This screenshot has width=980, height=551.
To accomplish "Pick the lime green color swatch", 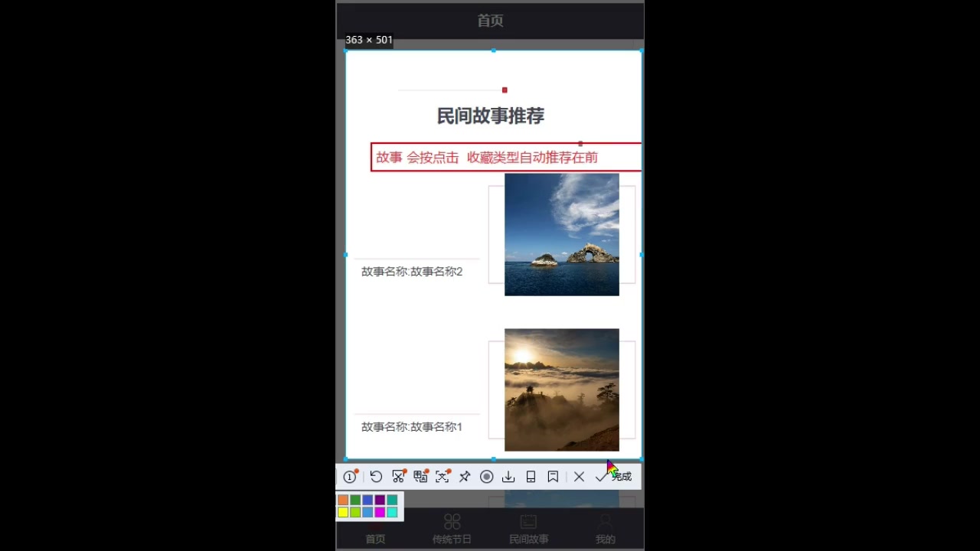I will pyautogui.click(x=355, y=512).
